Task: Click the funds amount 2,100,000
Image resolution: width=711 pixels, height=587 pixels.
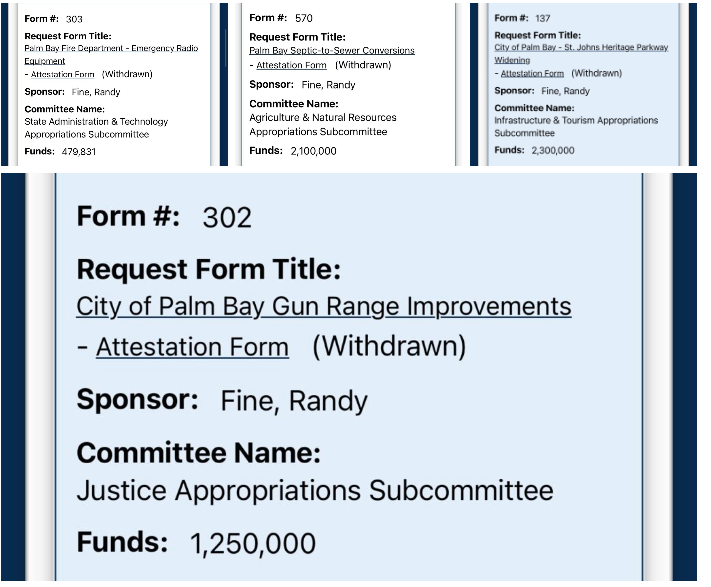Action: pyautogui.click(x=313, y=151)
